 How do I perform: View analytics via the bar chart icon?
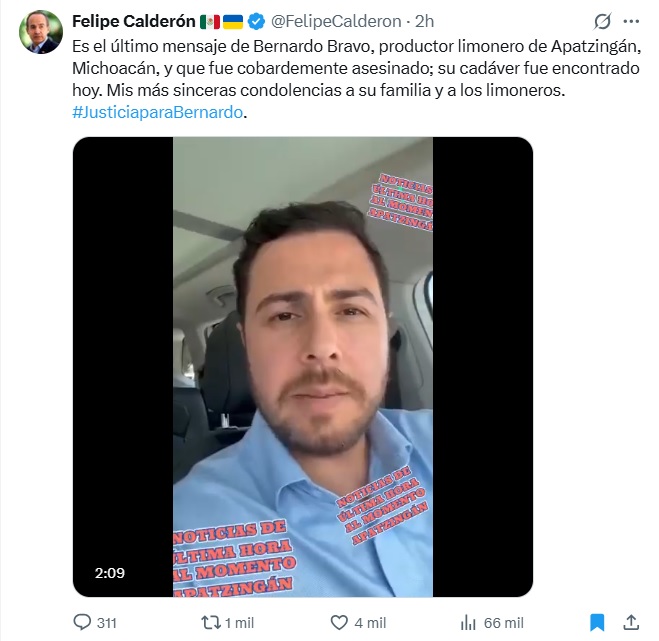468,623
